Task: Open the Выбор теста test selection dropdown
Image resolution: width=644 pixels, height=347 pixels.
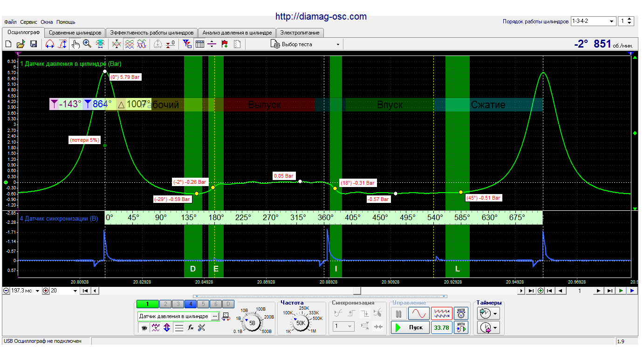Action: [x=306, y=44]
